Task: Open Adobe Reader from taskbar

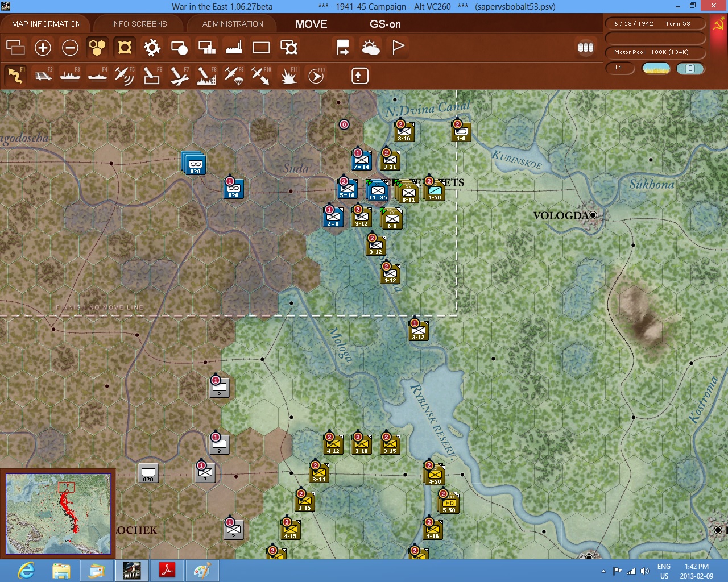Action: 167,571
